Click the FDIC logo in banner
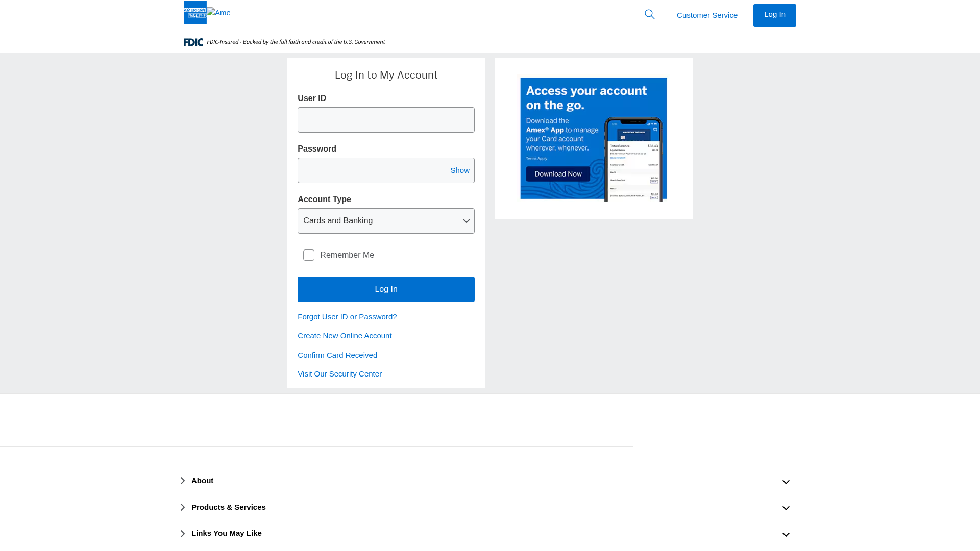This screenshot has height=551, width=980. 193,42
